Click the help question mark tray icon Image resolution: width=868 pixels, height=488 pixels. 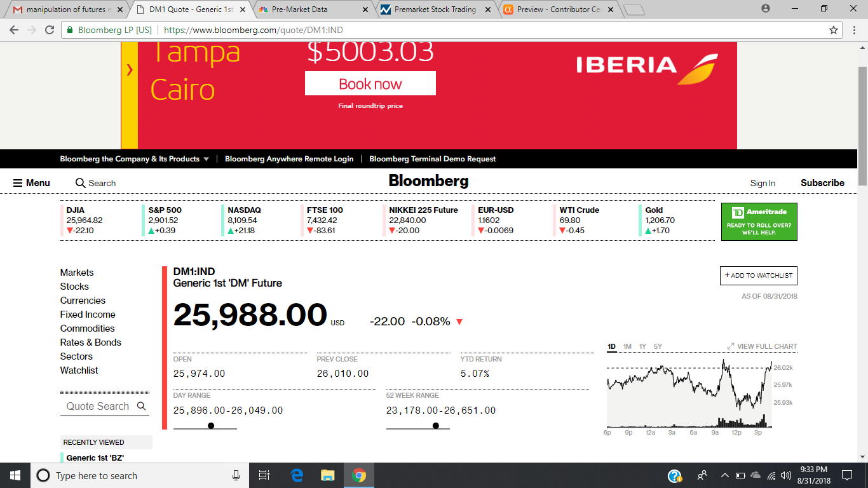coord(675,475)
